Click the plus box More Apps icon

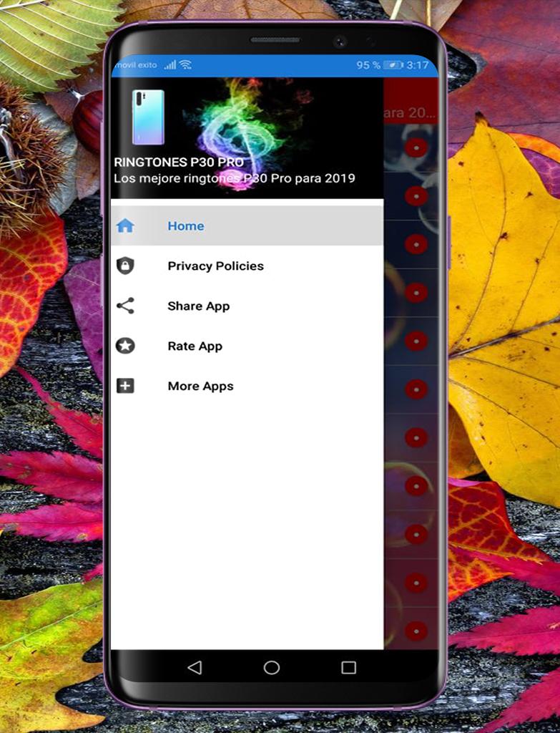125,386
